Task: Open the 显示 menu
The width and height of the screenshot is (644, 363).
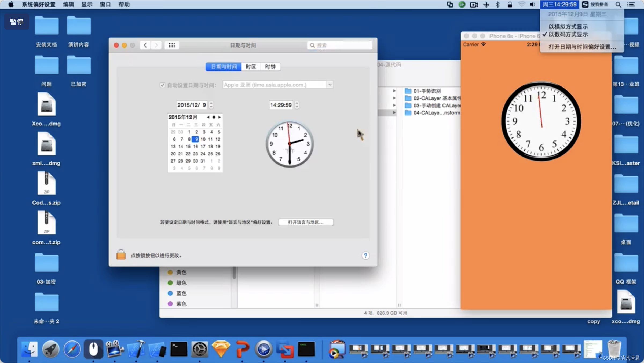Action: (x=87, y=4)
